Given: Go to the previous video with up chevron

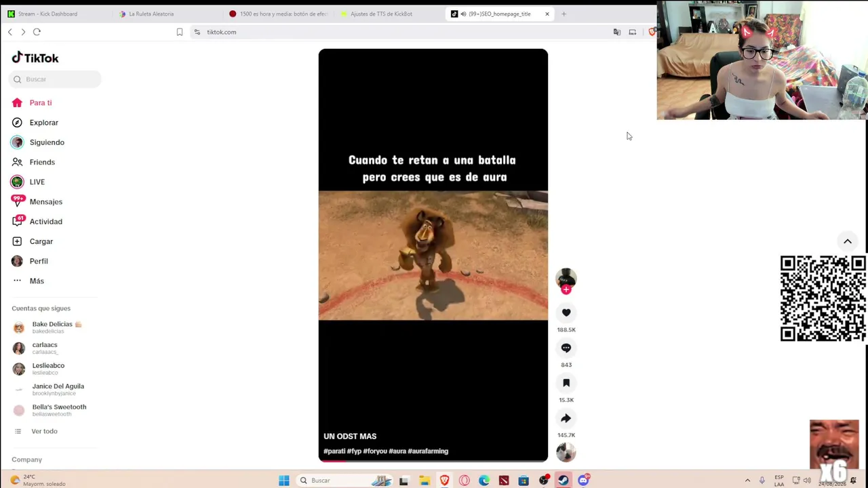Looking at the screenshot, I should (x=848, y=241).
